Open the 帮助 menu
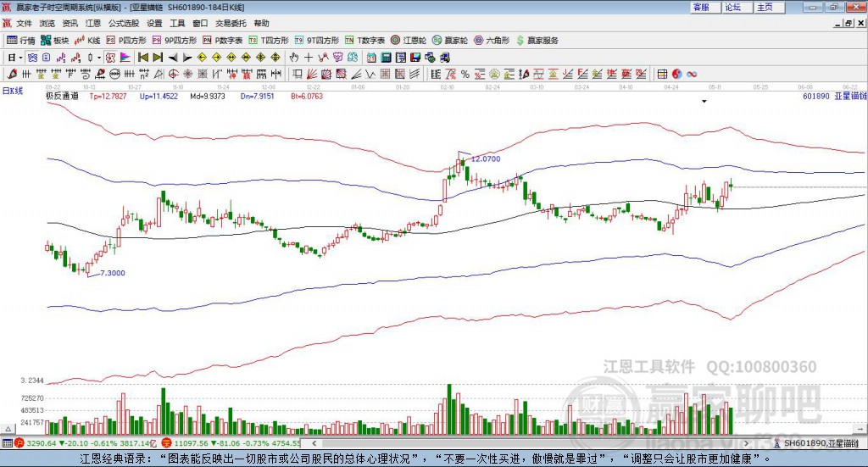This screenshot has width=868, height=467. 261,23
